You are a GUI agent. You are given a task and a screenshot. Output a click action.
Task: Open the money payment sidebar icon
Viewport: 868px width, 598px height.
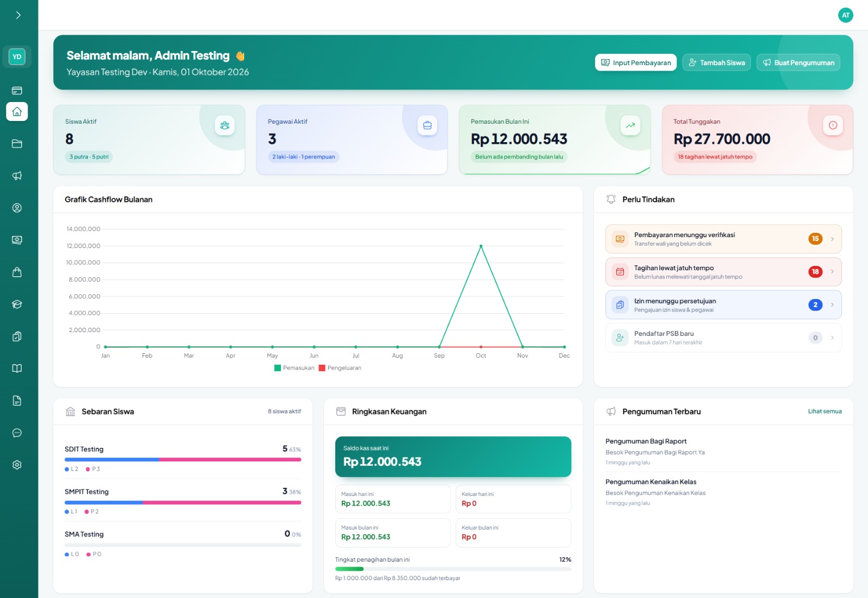(x=17, y=240)
